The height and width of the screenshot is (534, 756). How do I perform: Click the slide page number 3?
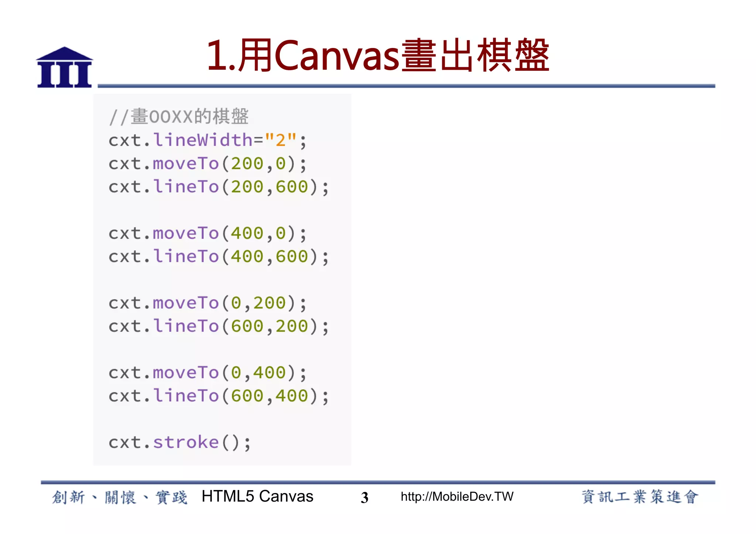(365, 497)
